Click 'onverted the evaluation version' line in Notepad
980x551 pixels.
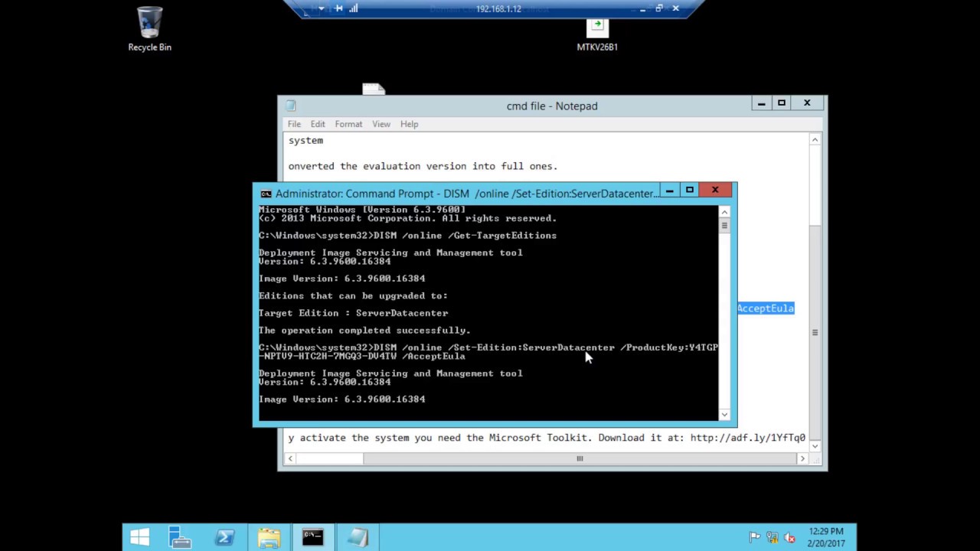423,166
